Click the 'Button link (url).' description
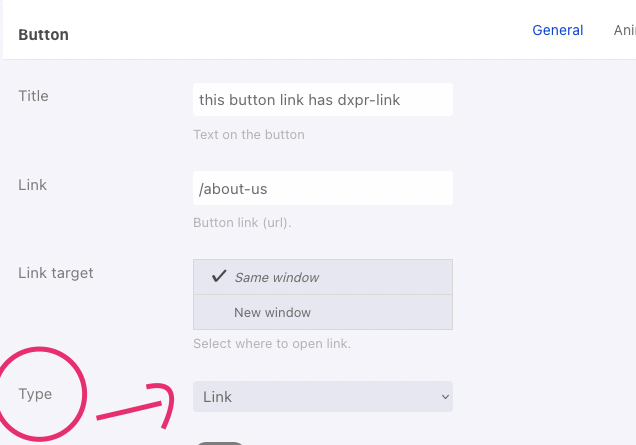 [x=242, y=223]
